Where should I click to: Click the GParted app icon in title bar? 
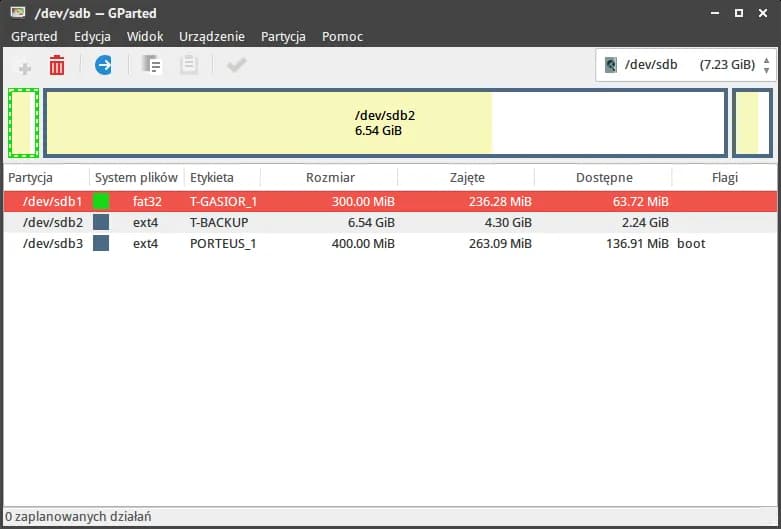16,13
